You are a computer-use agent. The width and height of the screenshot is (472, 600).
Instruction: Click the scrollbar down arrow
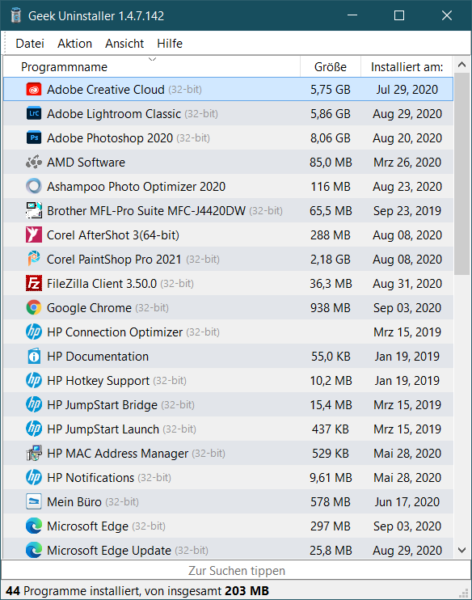462,550
